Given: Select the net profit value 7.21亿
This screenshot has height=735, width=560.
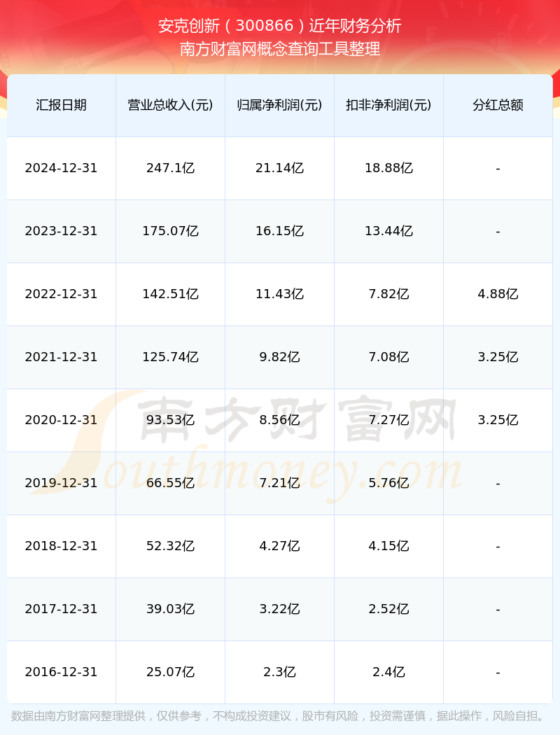Looking at the screenshot, I should (279, 483).
